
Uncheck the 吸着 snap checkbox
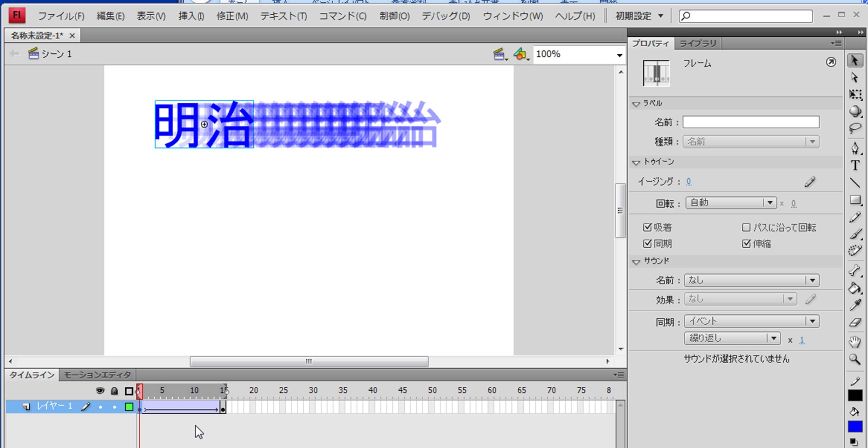(x=647, y=227)
